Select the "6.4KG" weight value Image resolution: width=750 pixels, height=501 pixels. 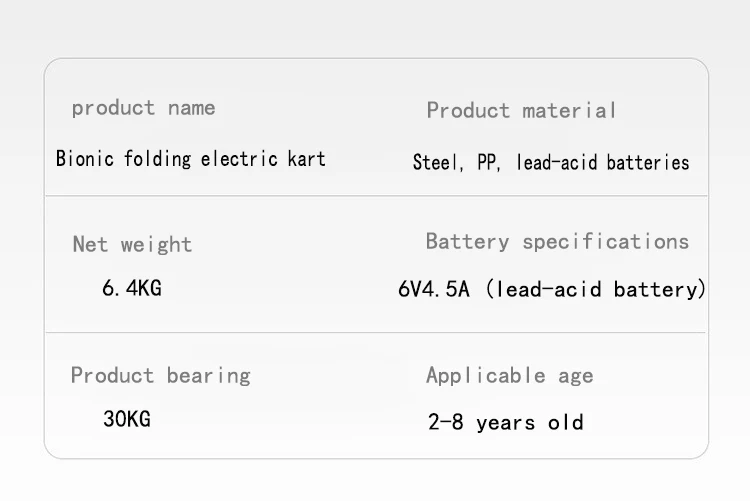click(x=131, y=289)
